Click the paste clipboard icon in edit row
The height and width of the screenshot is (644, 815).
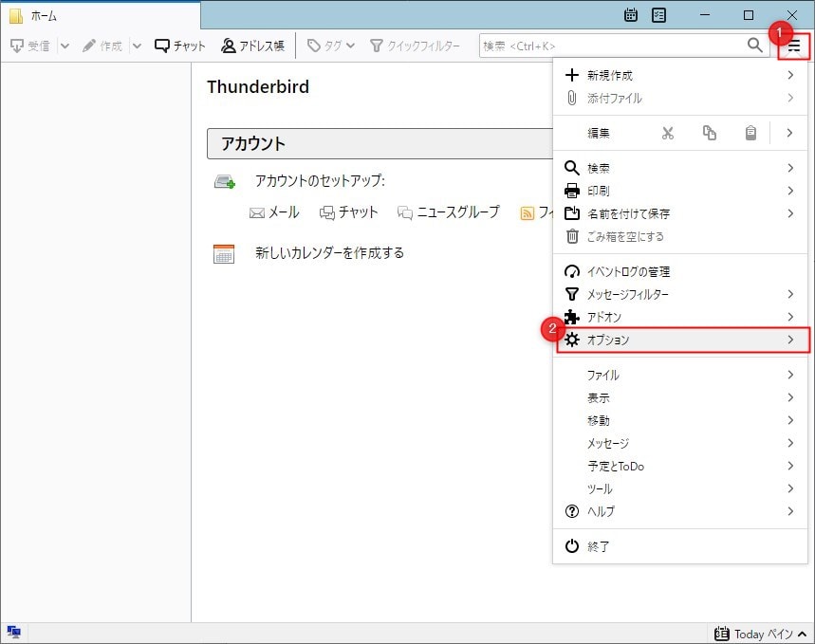(x=750, y=134)
